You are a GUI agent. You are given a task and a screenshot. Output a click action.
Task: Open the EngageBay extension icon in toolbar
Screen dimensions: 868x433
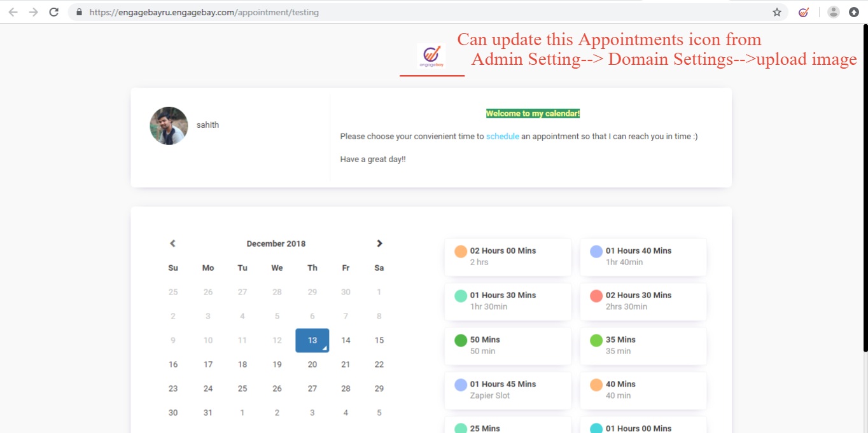point(804,12)
